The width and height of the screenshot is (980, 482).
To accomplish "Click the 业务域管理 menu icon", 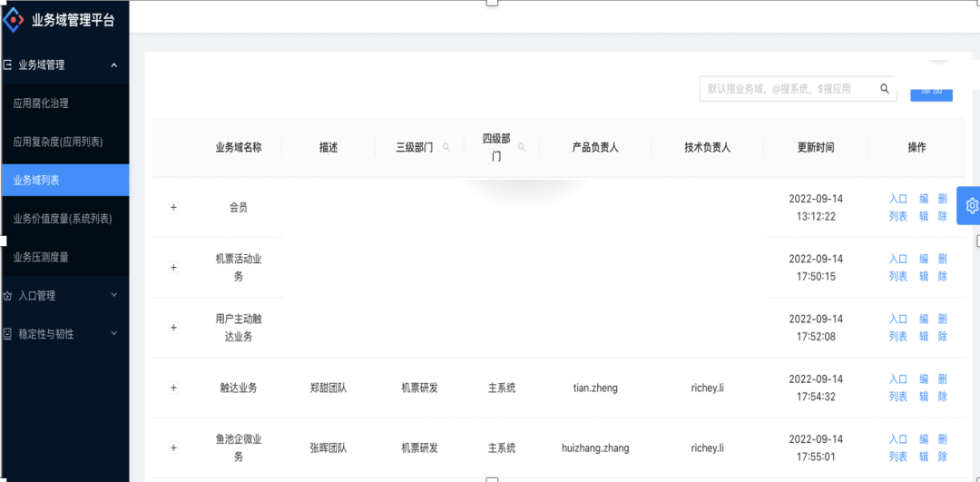I will click(x=7, y=64).
